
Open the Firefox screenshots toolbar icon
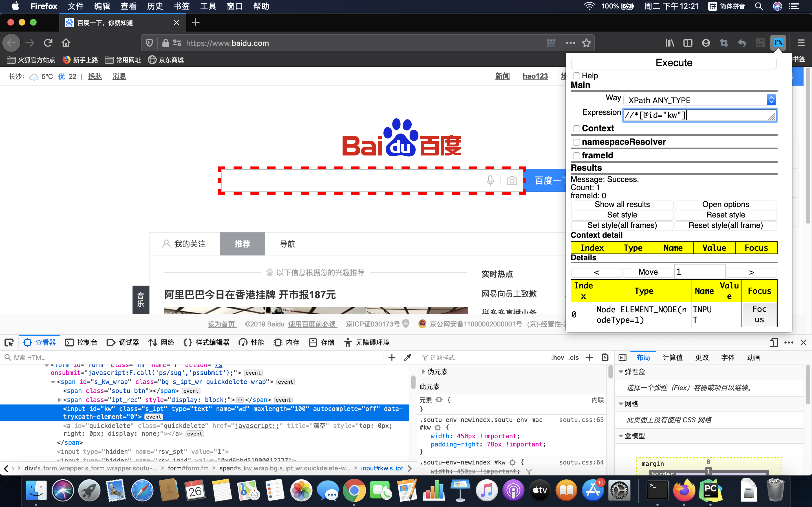724,43
